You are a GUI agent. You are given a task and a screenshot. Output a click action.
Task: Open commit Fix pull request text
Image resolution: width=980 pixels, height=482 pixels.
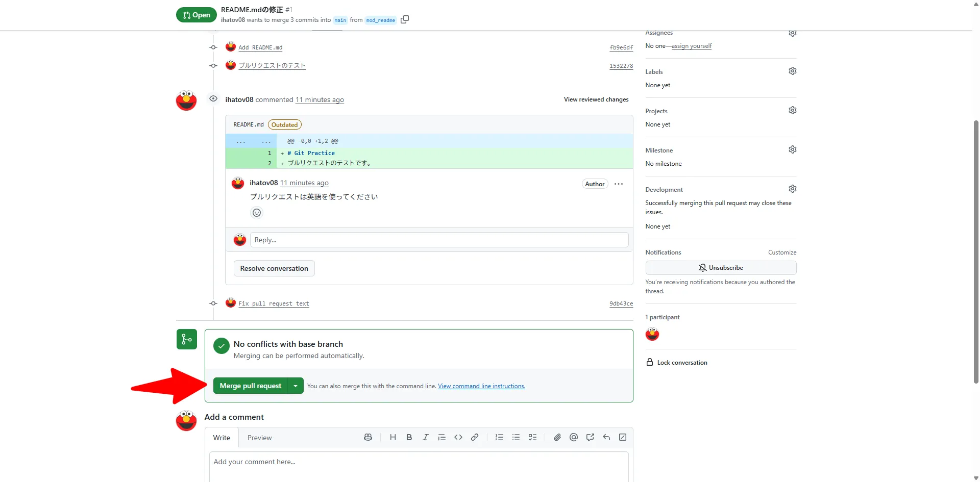point(274,303)
